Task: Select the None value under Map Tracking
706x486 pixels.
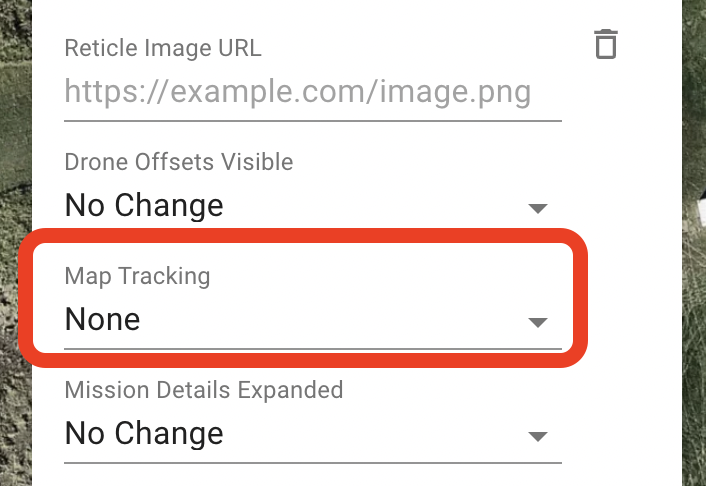Action: (103, 319)
